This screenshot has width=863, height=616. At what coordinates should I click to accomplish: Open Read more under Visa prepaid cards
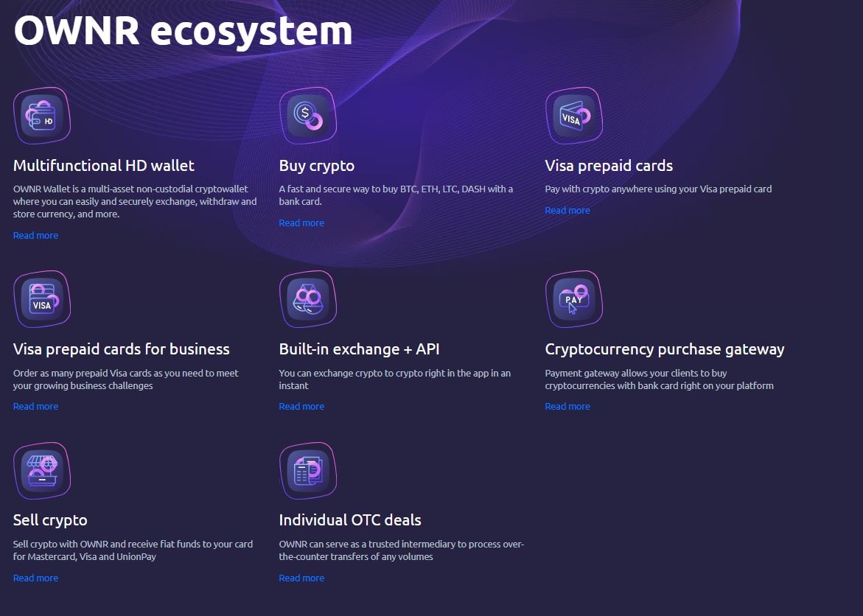click(567, 210)
